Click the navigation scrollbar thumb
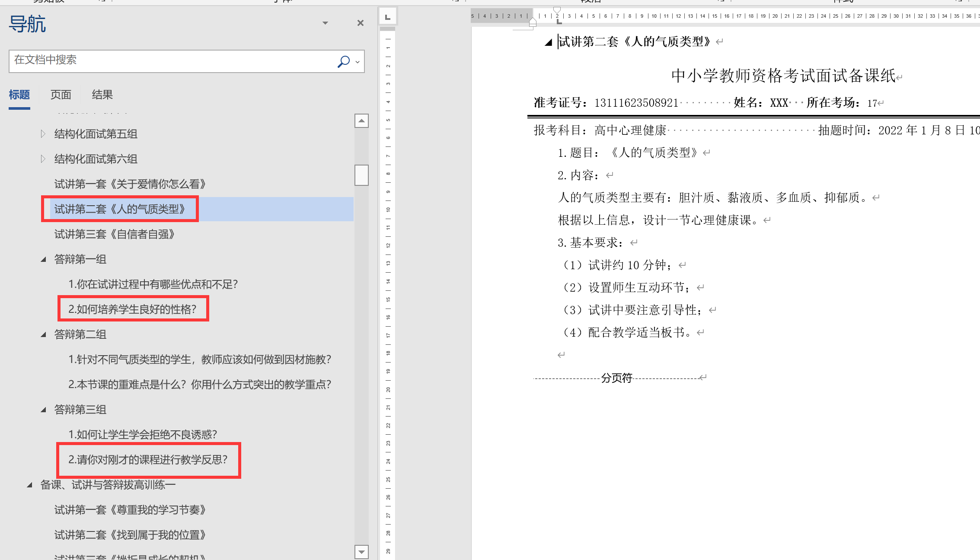 [x=361, y=175]
